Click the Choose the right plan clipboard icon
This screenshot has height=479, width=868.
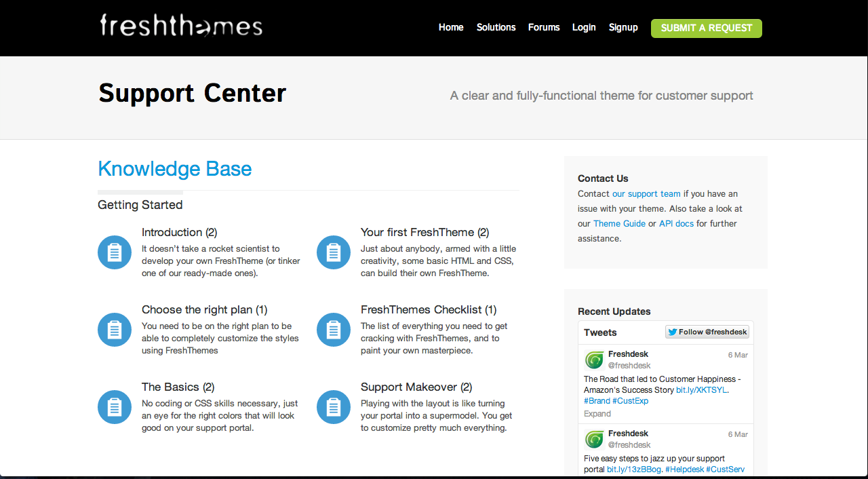coord(115,330)
